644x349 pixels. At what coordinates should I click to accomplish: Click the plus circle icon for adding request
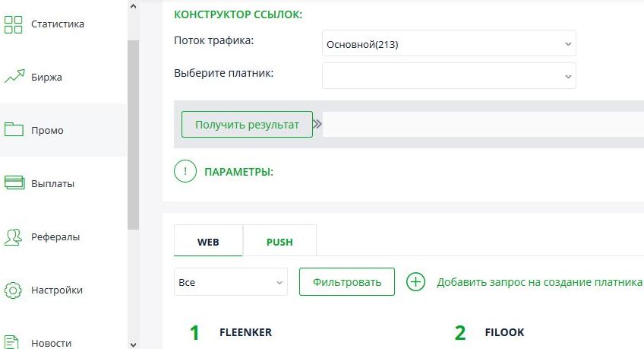click(x=415, y=282)
